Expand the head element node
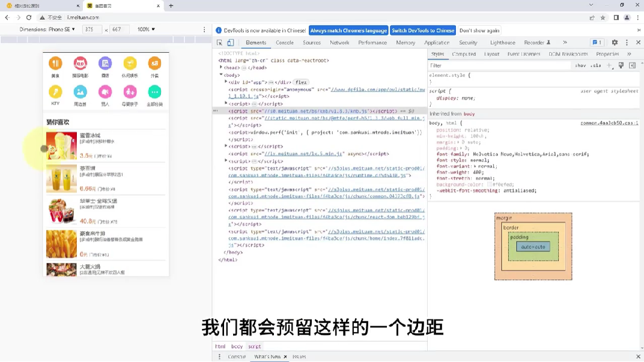Viewport: 644px width, 362px height. coord(221,67)
